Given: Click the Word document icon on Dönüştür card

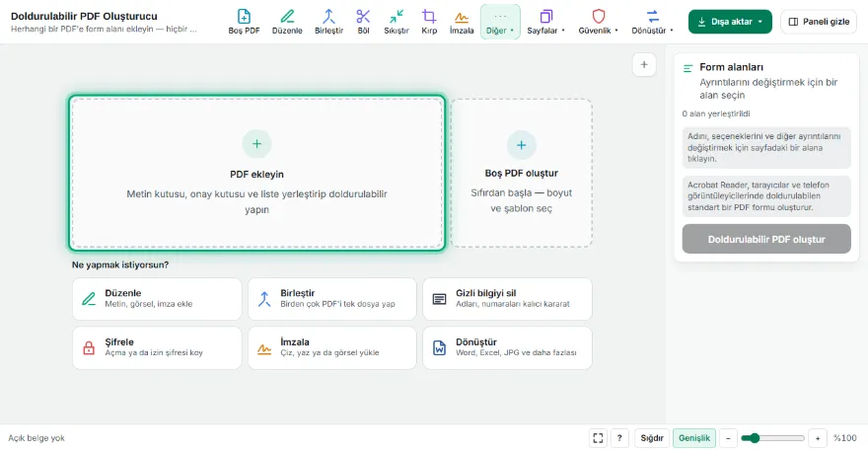Looking at the screenshot, I should click(439, 348).
